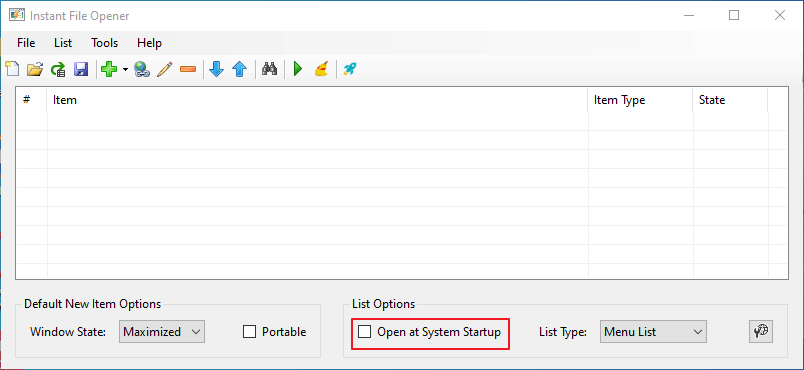Add a new item with the green plus icon

click(x=109, y=69)
